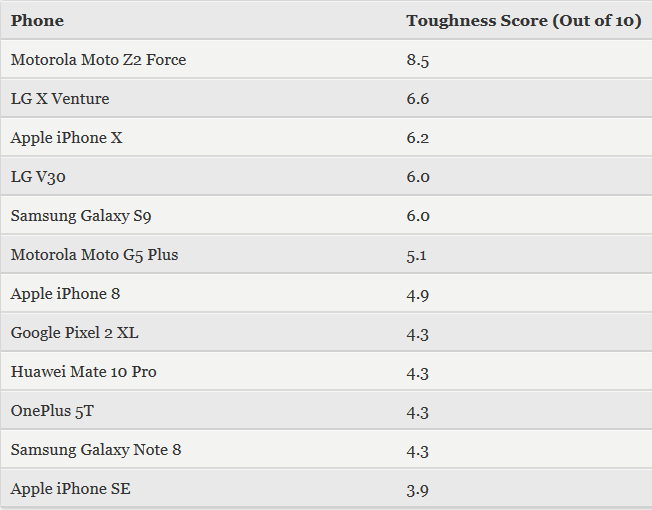This screenshot has height=510, width=652.
Task: Click the Phone column header
Action: (37, 21)
